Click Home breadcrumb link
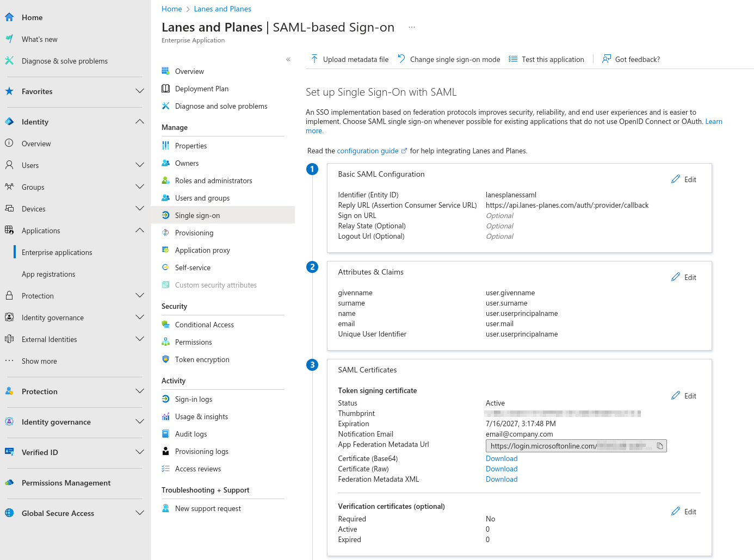Viewport: 754px width, 560px height. (x=171, y=9)
